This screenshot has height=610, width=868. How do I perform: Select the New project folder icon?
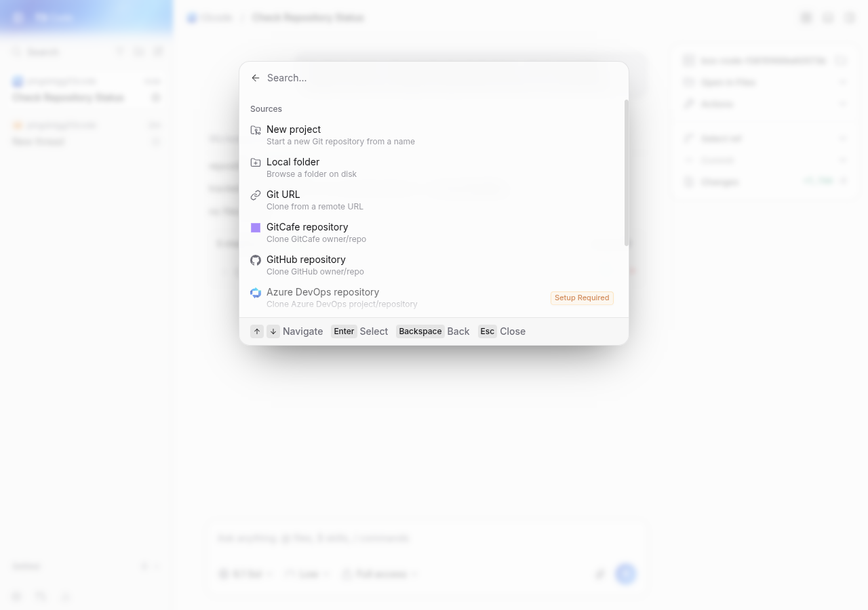[256, 129]
